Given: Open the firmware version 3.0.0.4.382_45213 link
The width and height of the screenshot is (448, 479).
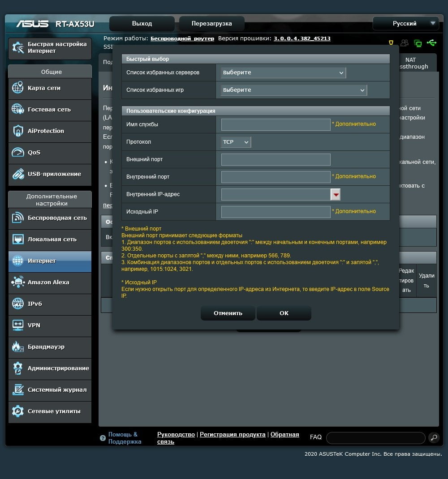Looking at the screenshot, I should point(302,38).
